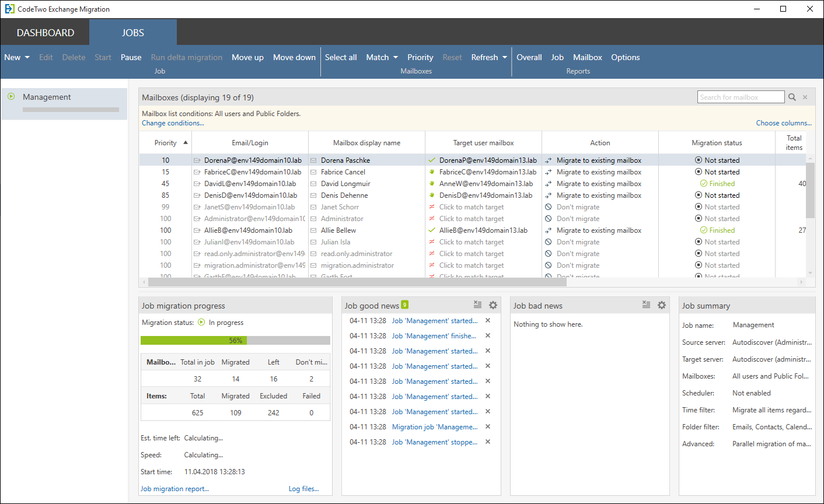The image size is (824, 504).
Task: Click horizontal scrollbar of mailbox list
Action: (x=357, y=282)
